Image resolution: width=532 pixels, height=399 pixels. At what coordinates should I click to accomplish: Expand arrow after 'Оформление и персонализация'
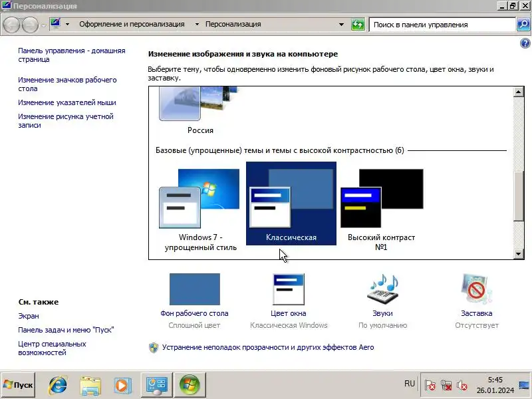[x=197, y=24]
